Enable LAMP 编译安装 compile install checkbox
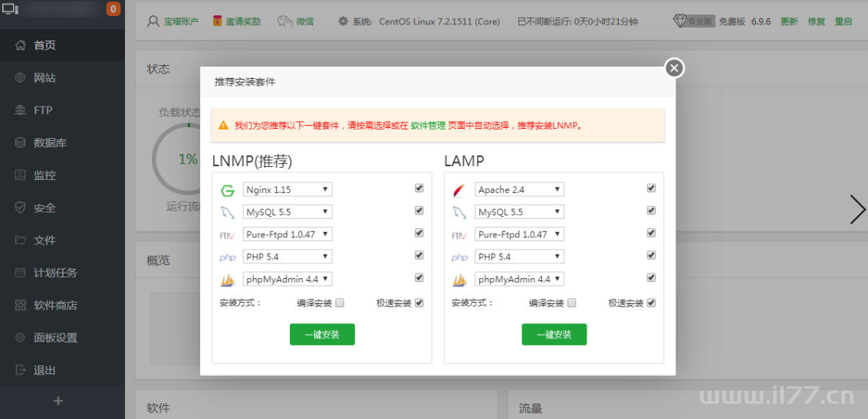 click(572, 303)
